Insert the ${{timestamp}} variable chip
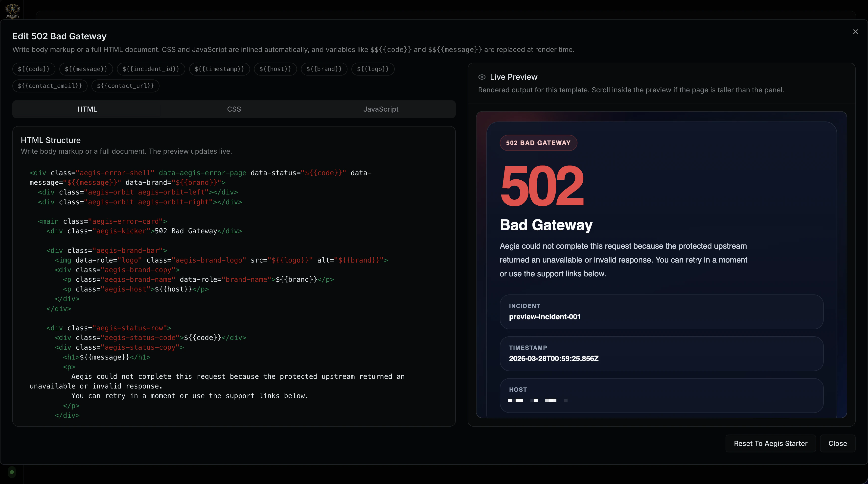 tap(219, 69)
